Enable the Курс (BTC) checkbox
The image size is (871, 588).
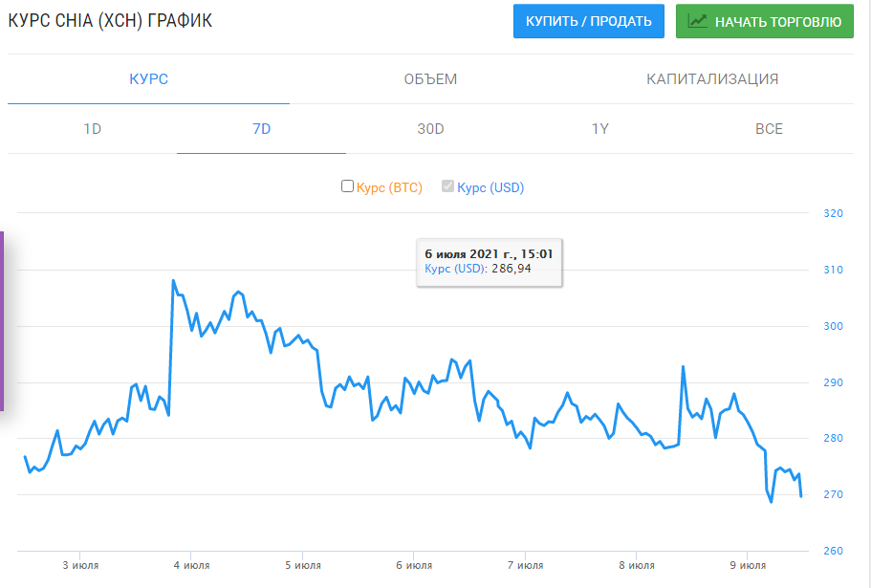click(348, 186)
